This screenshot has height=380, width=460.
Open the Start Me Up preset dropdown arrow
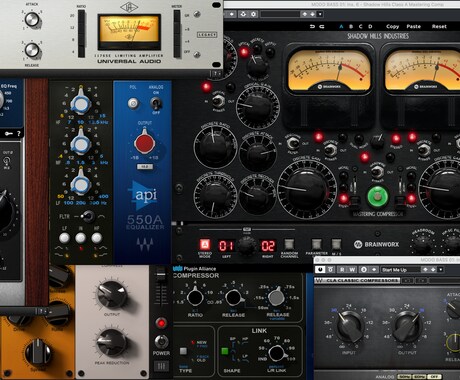pyautogui.click(x=441, y=269)
